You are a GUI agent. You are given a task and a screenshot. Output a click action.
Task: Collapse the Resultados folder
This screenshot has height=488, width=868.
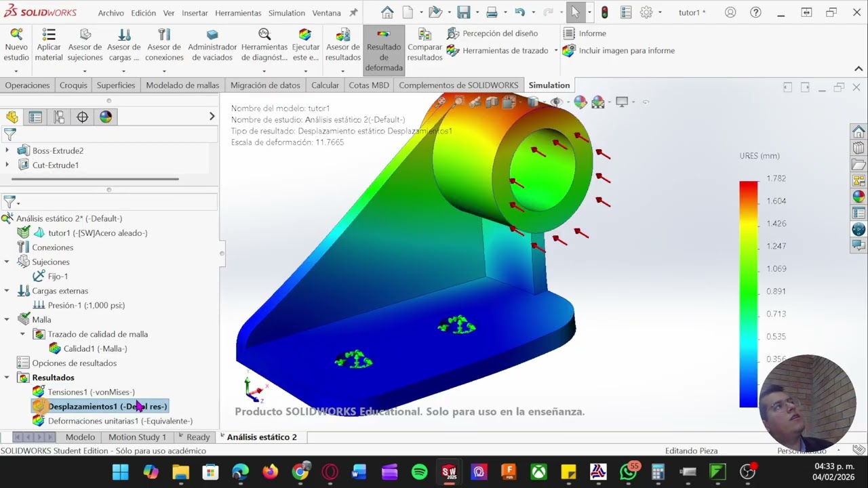point(7,378)
